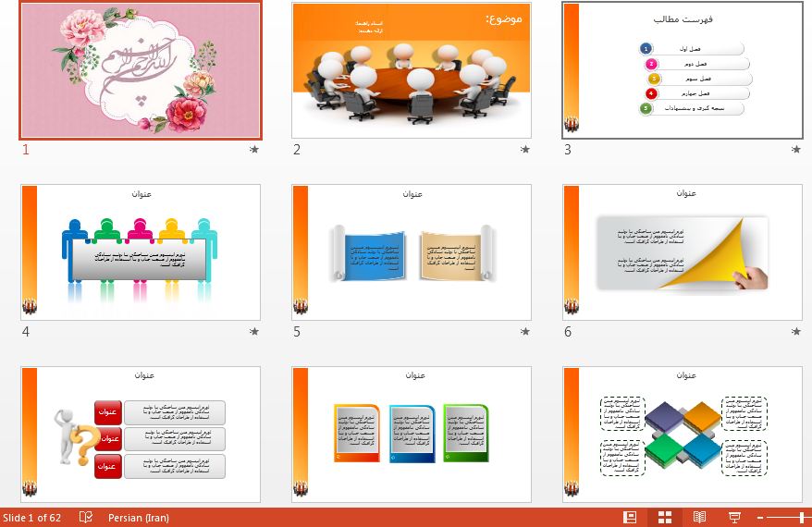812x527 pixels.
Task: Click the 'Slide 1 of 62' indicator
Action: click(x=32, y=517)
